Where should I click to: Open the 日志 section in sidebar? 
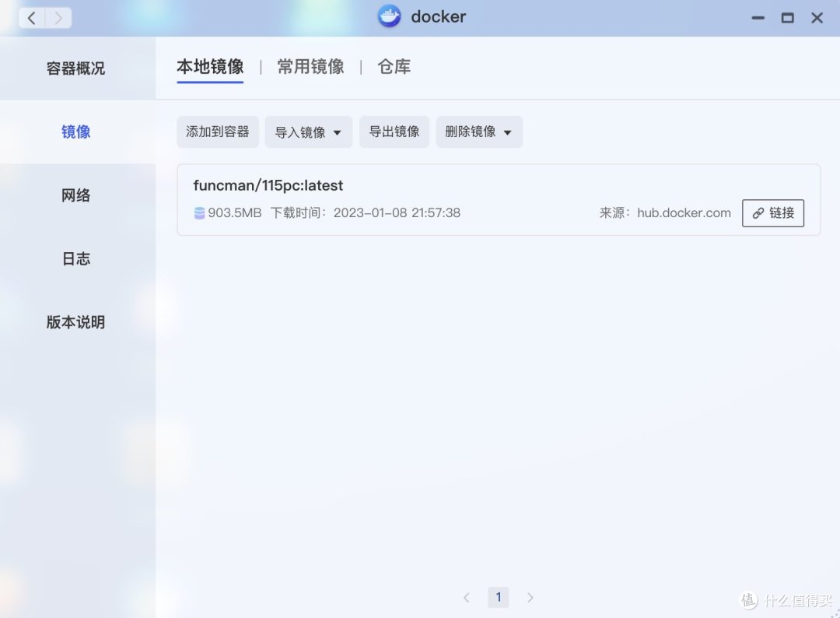tap(75, 258)
